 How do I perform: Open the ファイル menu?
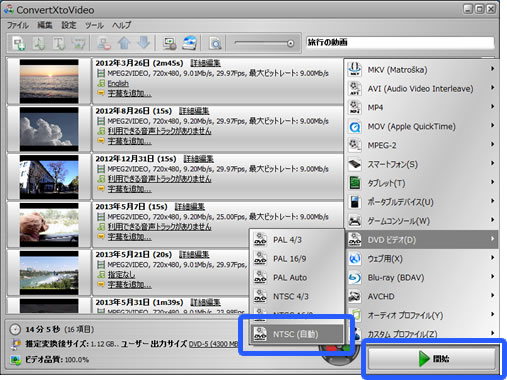18,25
